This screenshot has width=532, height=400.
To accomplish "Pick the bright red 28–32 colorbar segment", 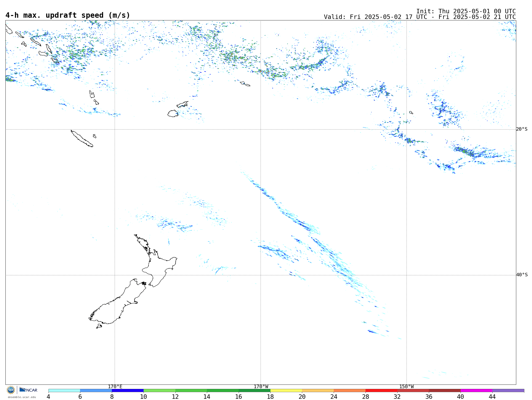I will 381,390.
